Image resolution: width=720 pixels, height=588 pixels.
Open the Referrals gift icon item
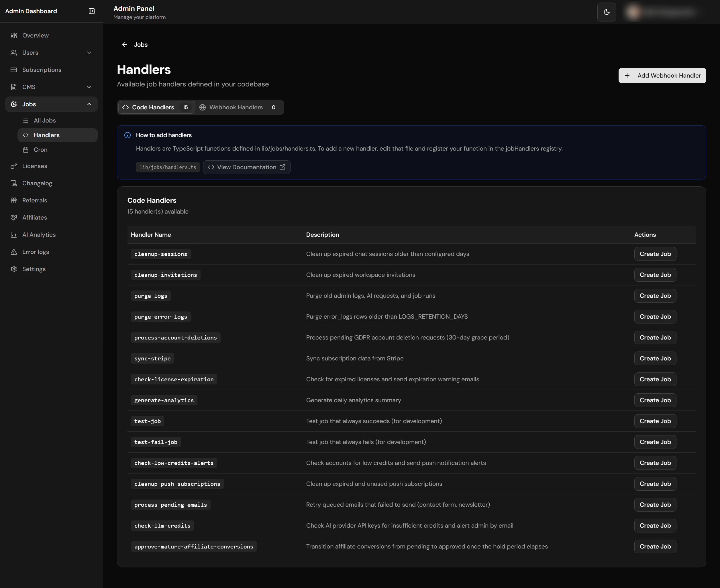[x=13, y=200]
